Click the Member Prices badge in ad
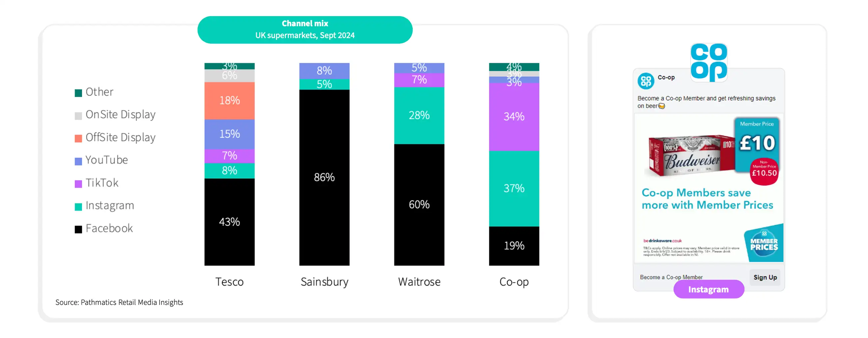This screenshot has height=338, width=868. point(764,244)
